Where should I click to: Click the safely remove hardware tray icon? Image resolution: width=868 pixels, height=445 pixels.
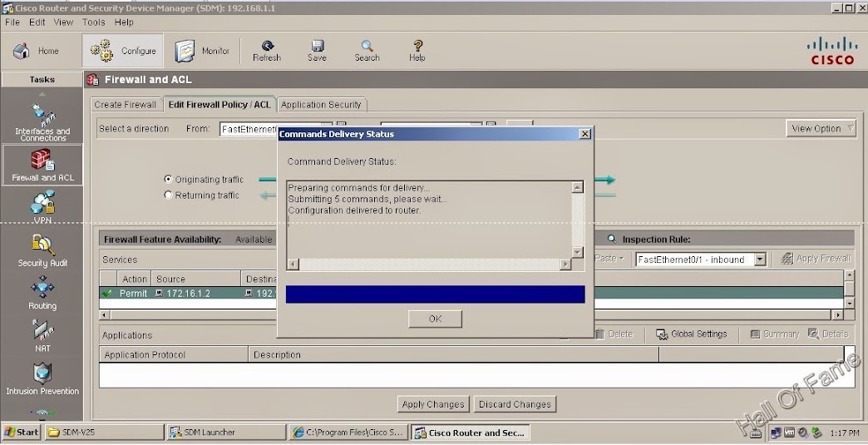[816, 433]
